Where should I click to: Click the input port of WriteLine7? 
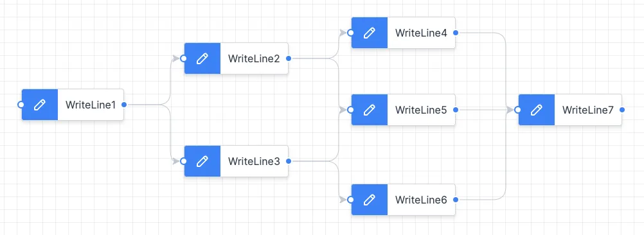(x=517, y=110)
